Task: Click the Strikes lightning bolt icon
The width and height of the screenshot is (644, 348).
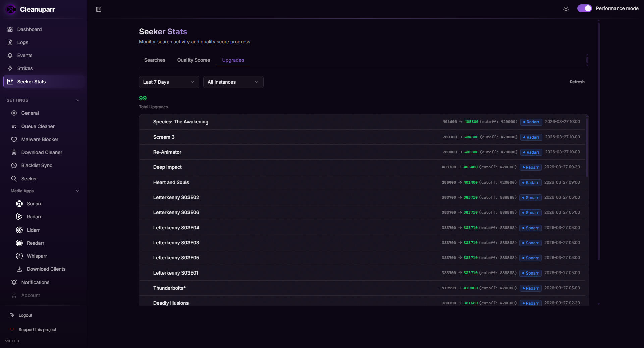Action: coord(10,68)
